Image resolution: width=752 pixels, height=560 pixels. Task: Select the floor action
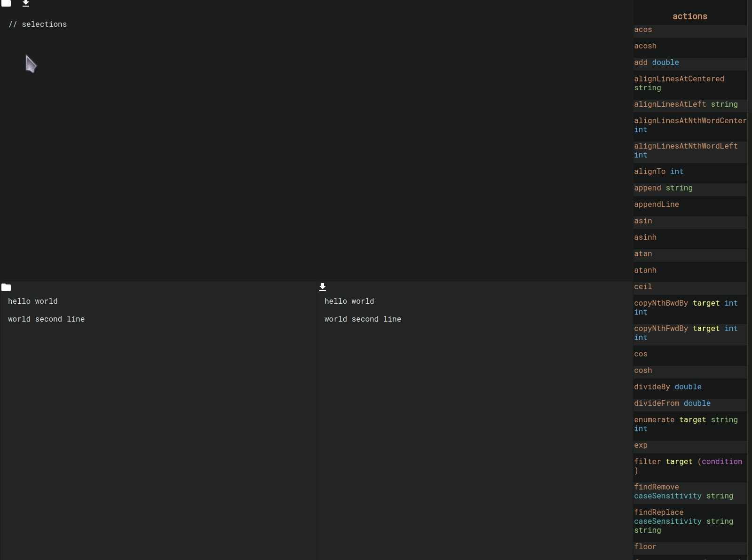tap(645, 547)
